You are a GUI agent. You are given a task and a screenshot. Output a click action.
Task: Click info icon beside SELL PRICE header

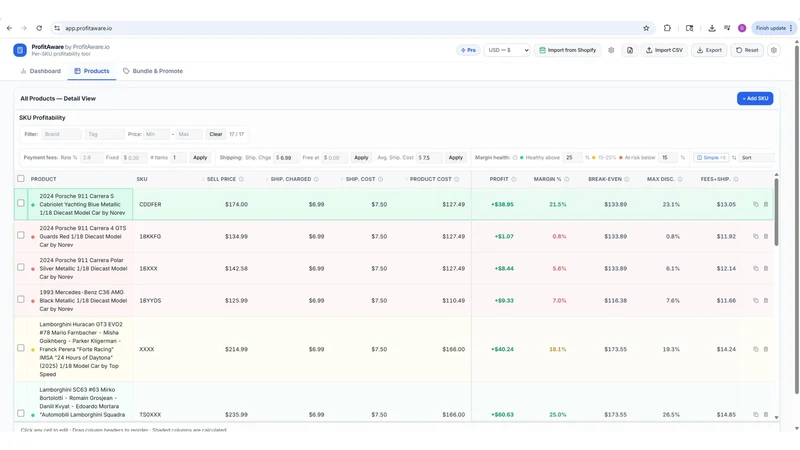click(241, 179)
